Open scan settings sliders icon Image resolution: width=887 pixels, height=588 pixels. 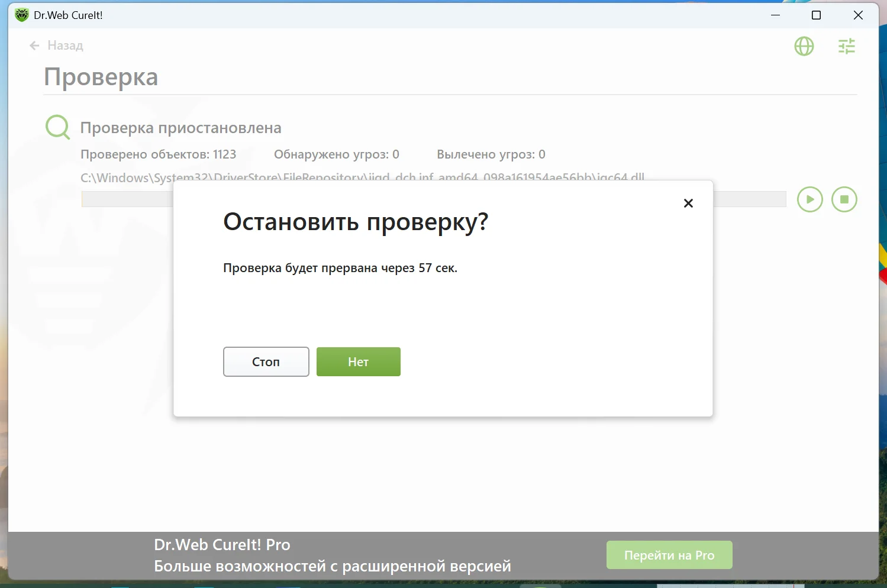[847, 46]
